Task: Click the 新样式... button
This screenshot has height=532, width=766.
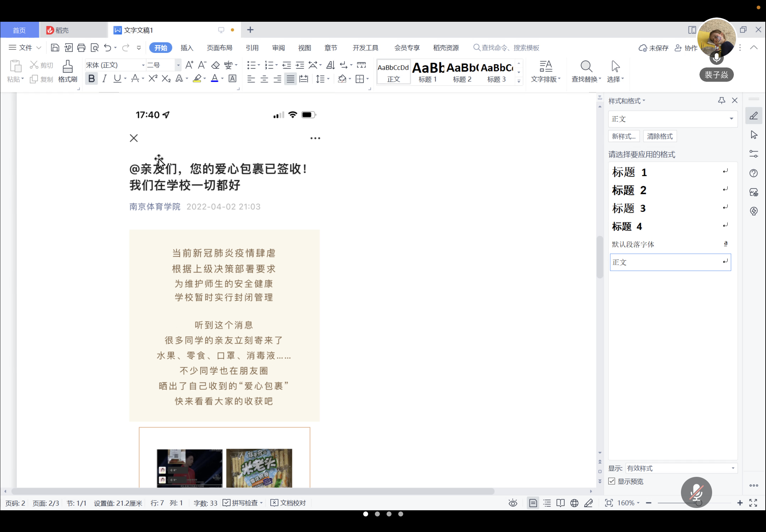Action: pyautogui.click(x=624, y=136)
